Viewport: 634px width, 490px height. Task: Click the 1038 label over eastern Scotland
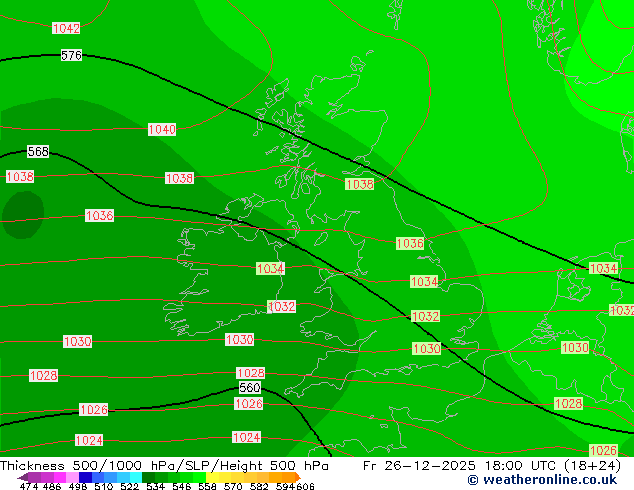359,184
